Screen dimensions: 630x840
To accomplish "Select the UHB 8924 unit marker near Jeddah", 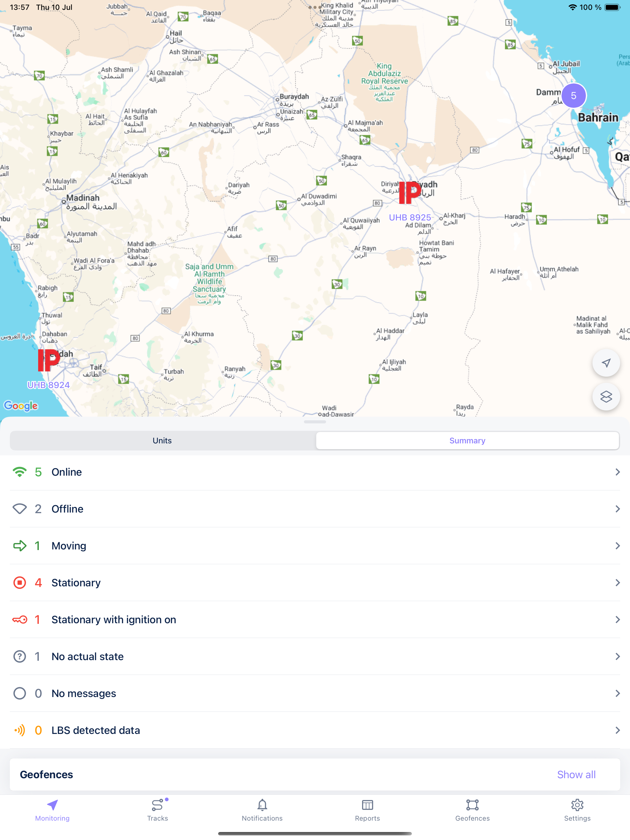I will (x=48, y=361).
